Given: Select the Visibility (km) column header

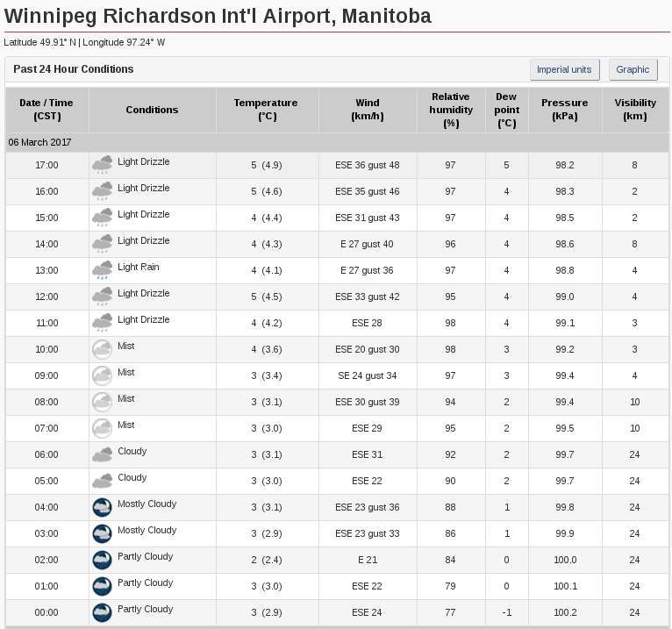Looking at the screenshot, I should click(635, 110).
